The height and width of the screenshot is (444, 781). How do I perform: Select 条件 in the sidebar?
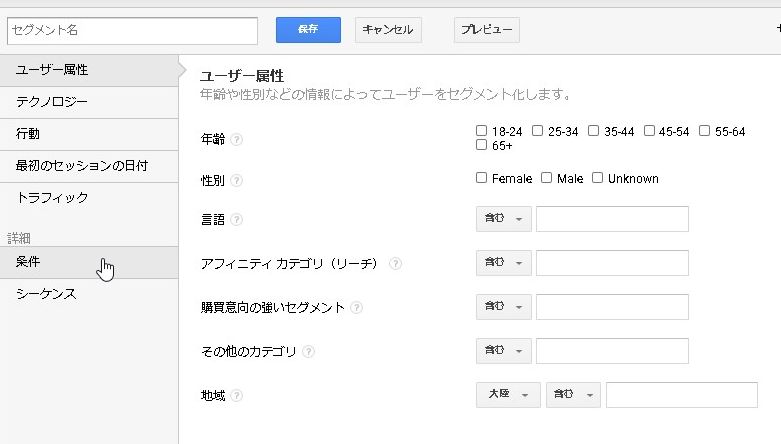[x=28, y=262]
